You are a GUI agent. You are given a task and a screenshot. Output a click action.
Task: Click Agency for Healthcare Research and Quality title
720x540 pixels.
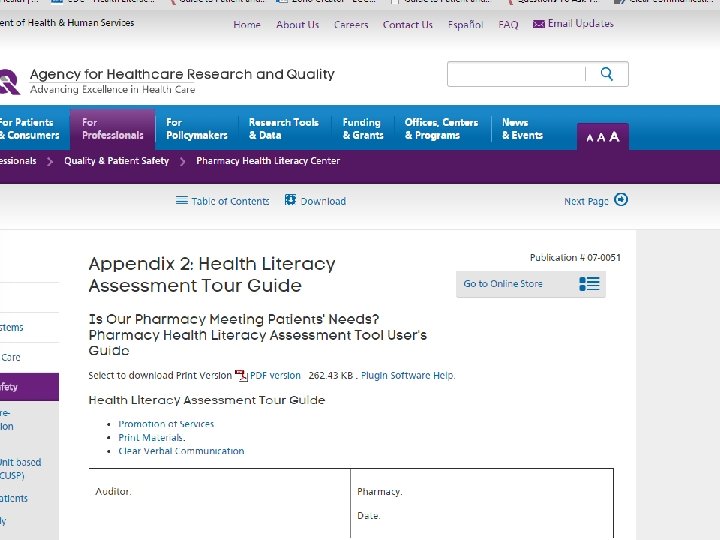pyautogui.click(x=182, y=74)
